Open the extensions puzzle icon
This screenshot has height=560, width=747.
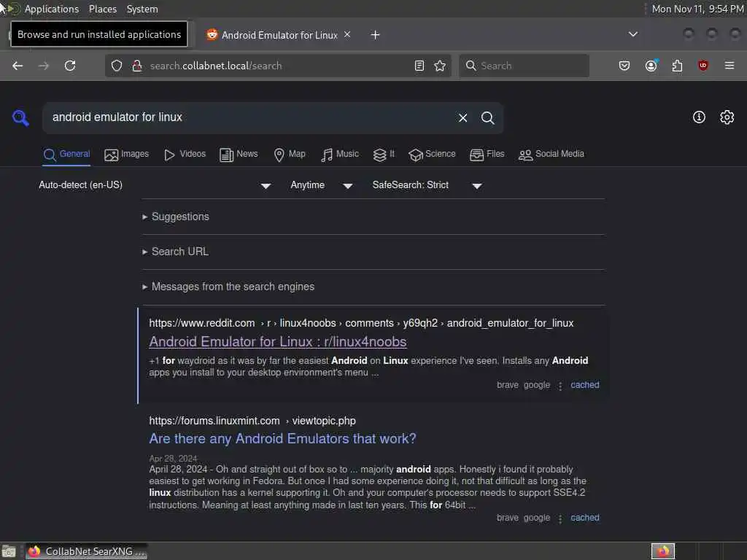coord(677,66)
